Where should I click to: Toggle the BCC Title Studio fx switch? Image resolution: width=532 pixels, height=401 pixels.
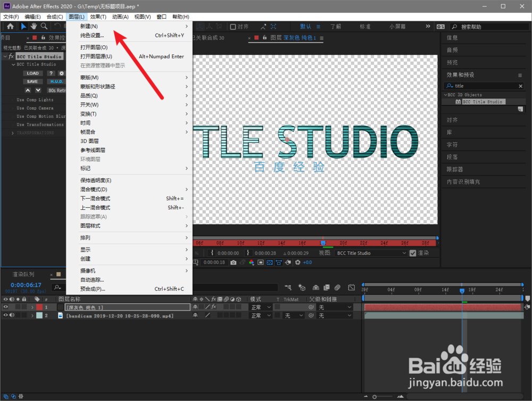click(x=11, y=56)
